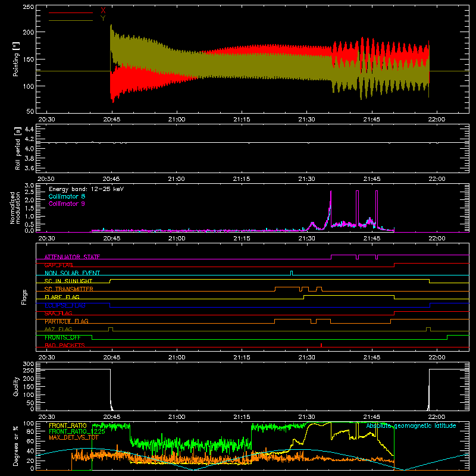The height and width of the screenshot is (476, 476).
Task: Click the FRONT_RATIO legend entry
Action: (x=68, y=425)
